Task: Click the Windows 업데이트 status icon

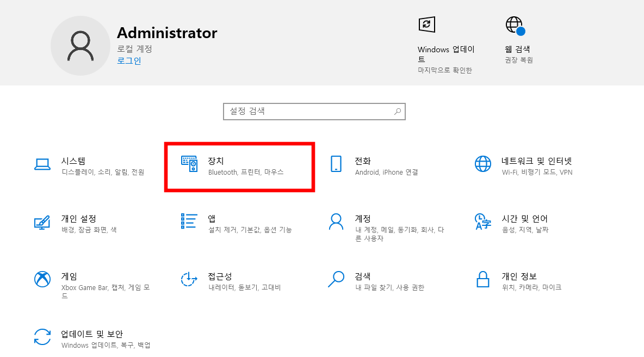Action: pos(428,24)
